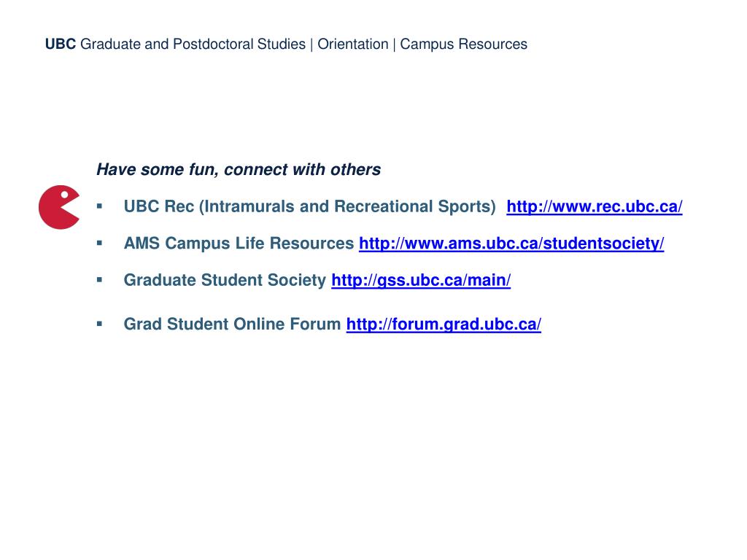Image resolution: width=747 pixels, height=560 pixels.
Task: Click 'Campus Resources' in the header
Action: [463, 44]
